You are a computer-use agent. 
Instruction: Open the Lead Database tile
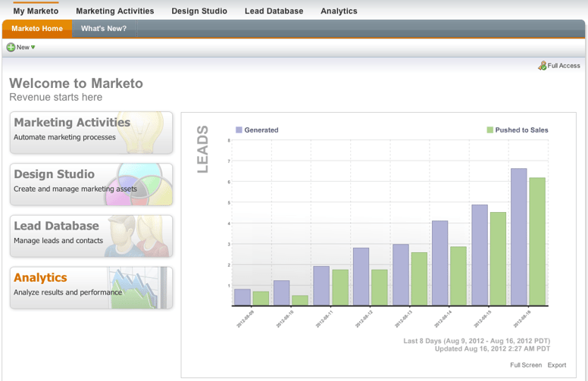coord(91,236)
